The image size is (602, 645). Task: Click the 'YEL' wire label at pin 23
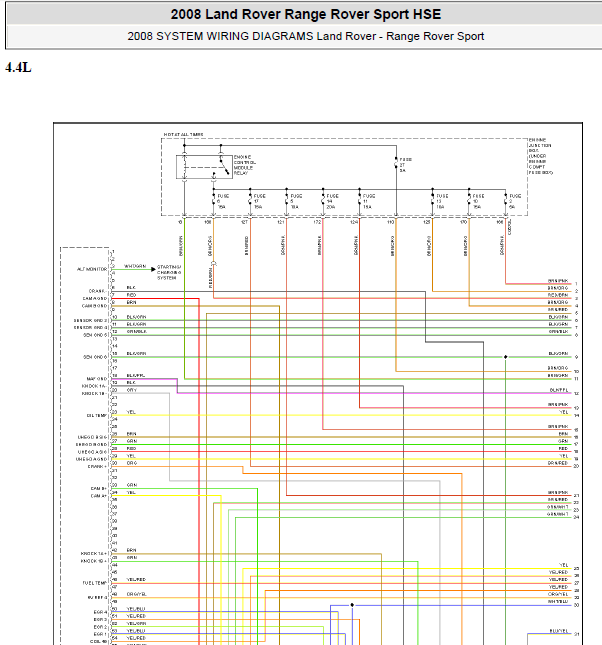[x=131, y=412]
